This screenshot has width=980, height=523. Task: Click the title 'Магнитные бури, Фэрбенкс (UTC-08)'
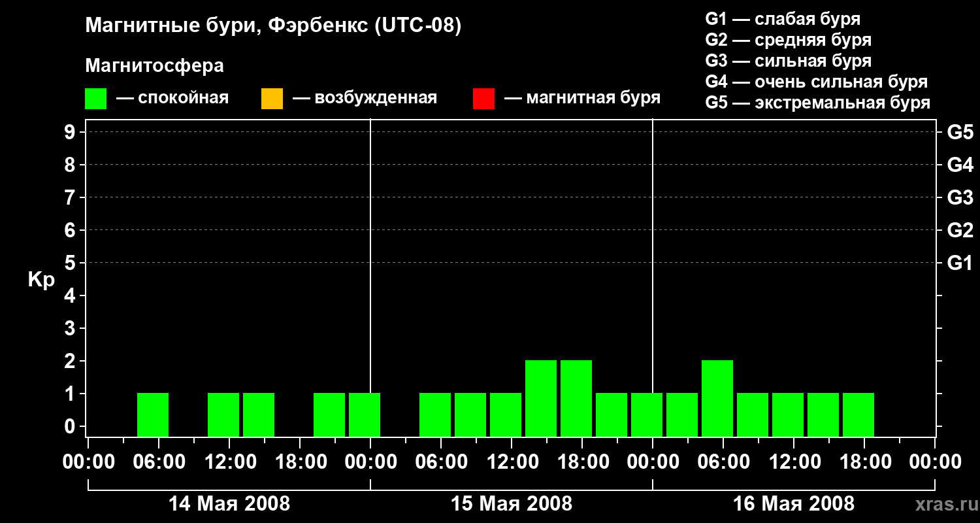273,26
